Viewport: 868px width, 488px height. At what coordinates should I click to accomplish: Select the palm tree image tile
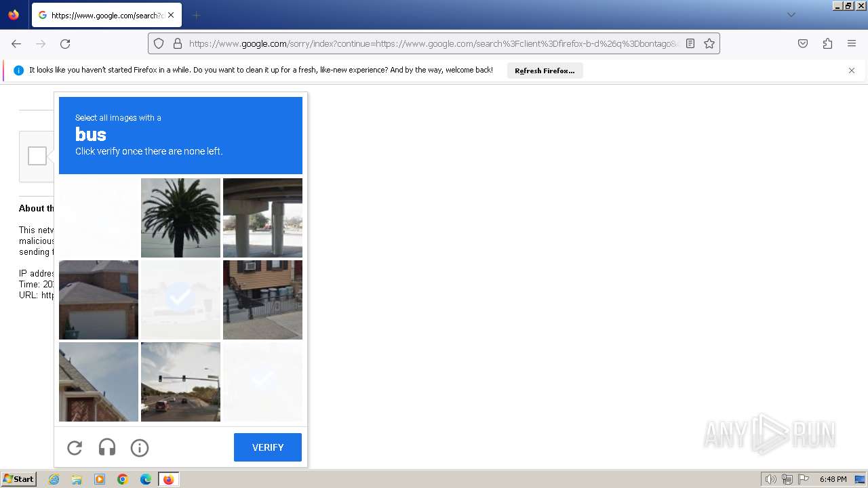coord(180,218)
